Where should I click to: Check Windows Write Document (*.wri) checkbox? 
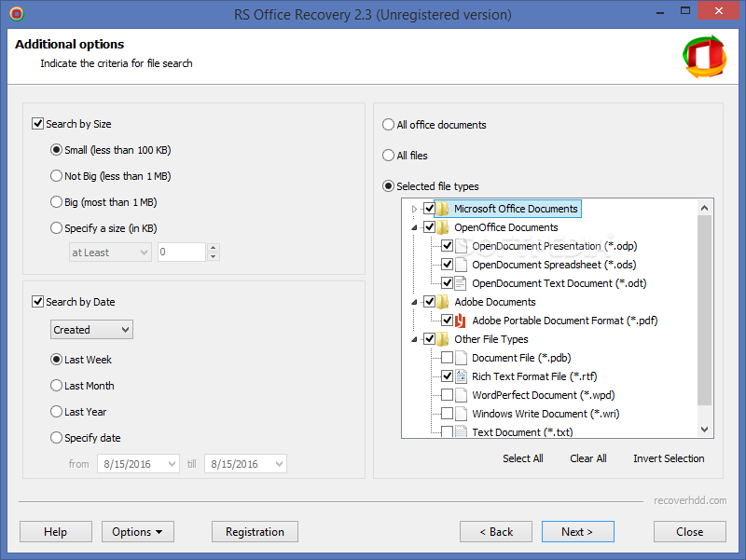(x=447, y=413)
